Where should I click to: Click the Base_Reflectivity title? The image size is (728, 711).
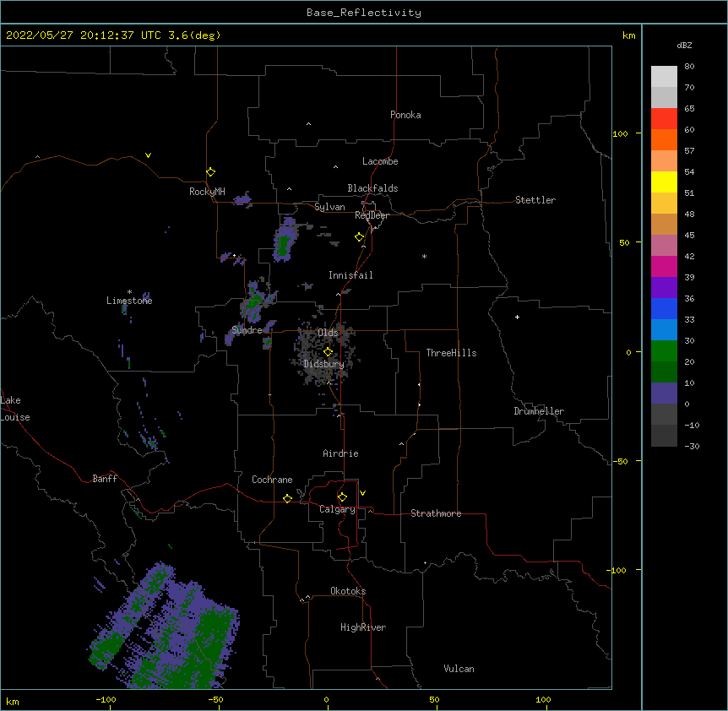(x=364, y=13)
